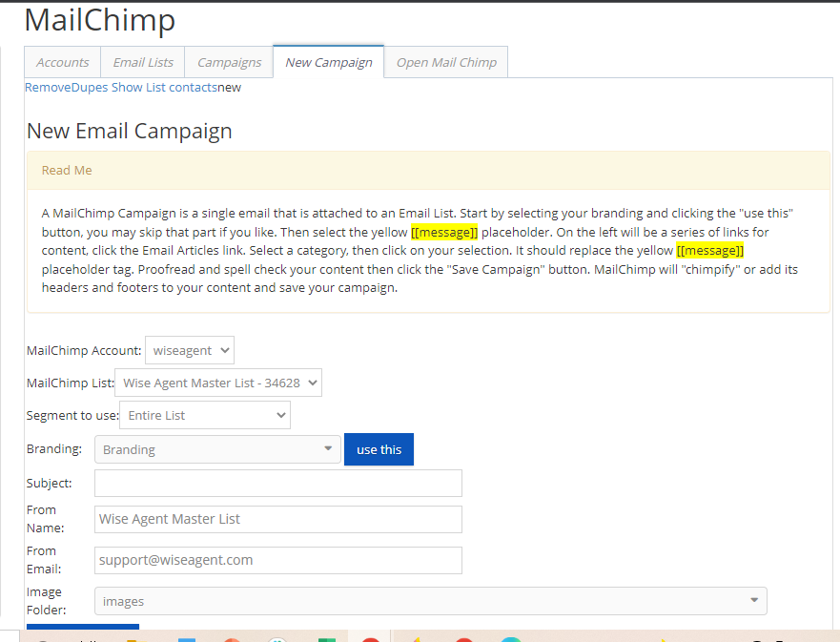Viewport: 840px width, 642px height.
Task: Click the Show List contacts link
Action: click(x=164, y=88)
